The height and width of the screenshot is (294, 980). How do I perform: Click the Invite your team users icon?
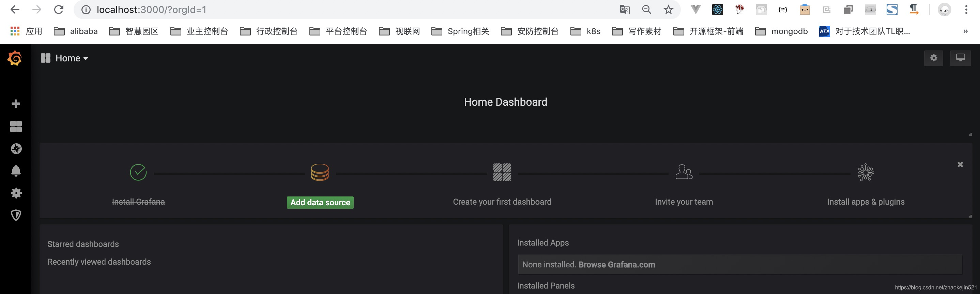684,172
